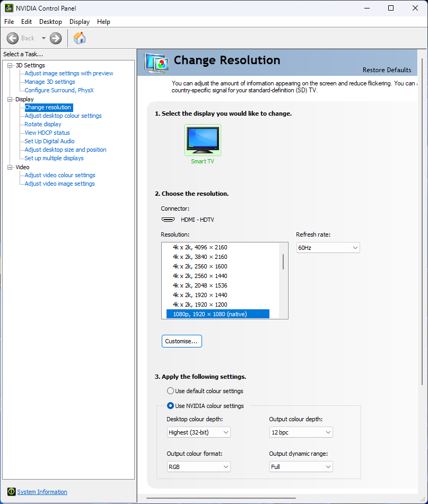The width and height of the screenshot is (428, 504).
Task: Select 1080p, 1920 × 1080 (native)
Action: [218, 314]
